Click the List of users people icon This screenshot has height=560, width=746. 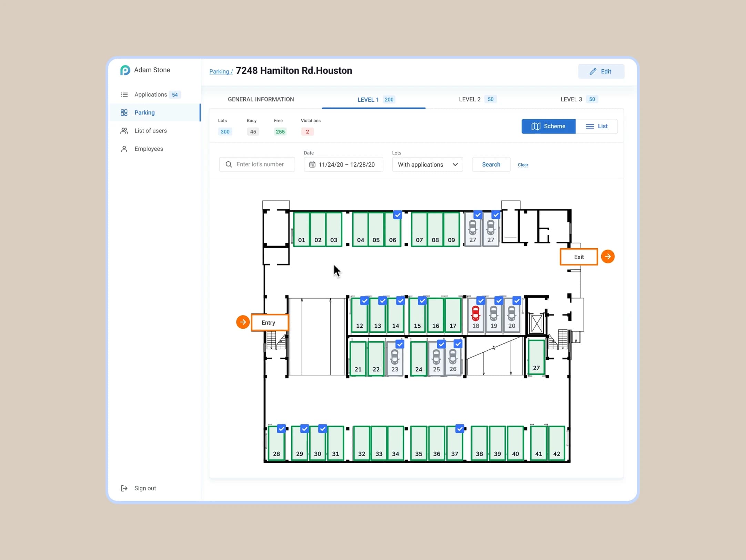pos(124,131)
